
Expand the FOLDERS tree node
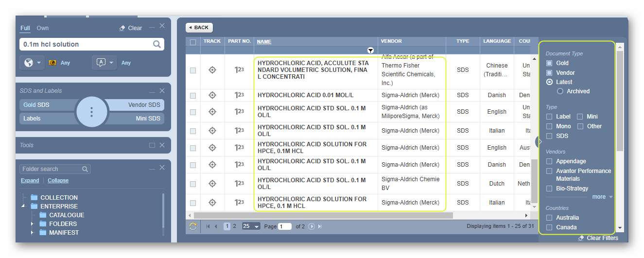33,224
